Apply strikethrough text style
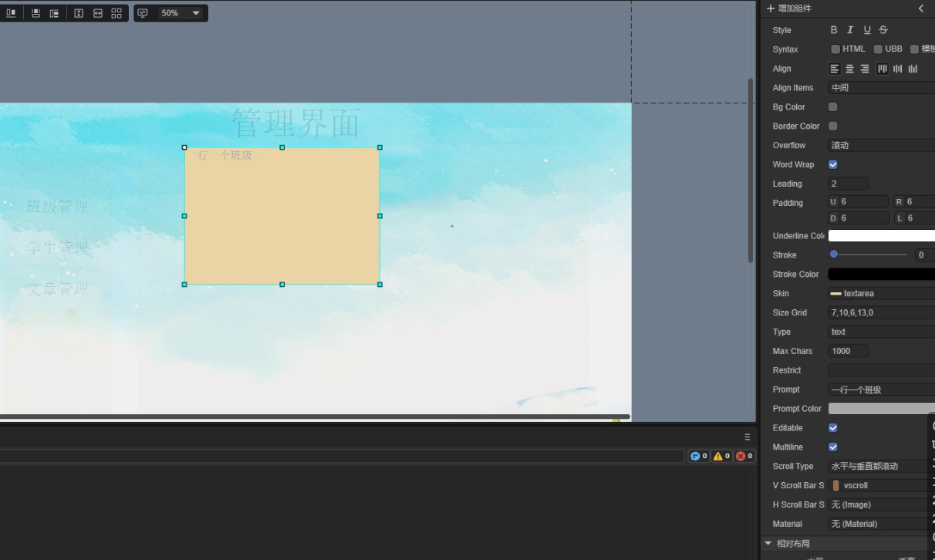Viewport: 935px width, 560px height. 883,30
